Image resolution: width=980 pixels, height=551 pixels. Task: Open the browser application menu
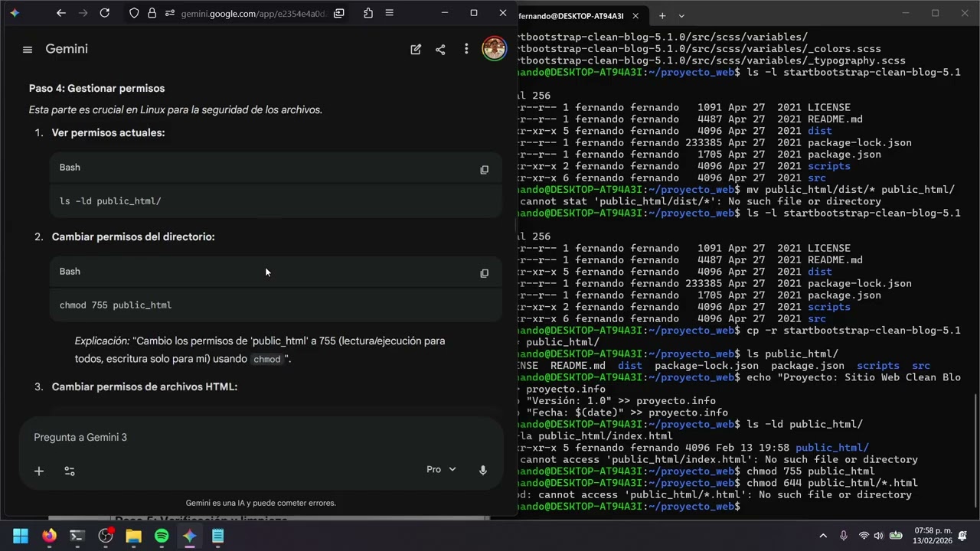389,13
